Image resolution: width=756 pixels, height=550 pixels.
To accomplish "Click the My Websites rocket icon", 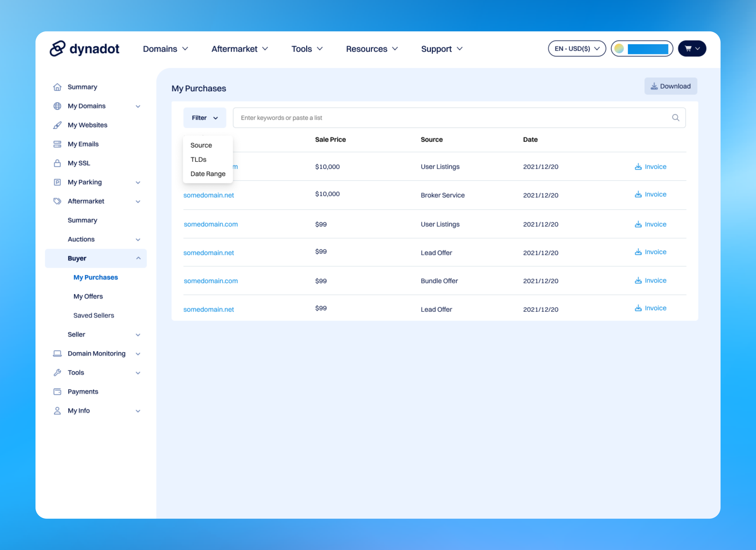I will pos(57,125).
